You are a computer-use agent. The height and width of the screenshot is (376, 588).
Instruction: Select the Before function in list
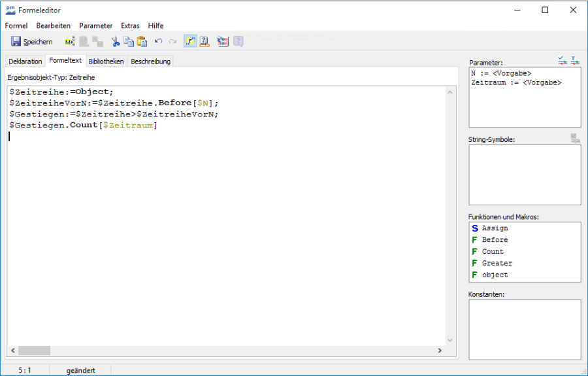495,240
